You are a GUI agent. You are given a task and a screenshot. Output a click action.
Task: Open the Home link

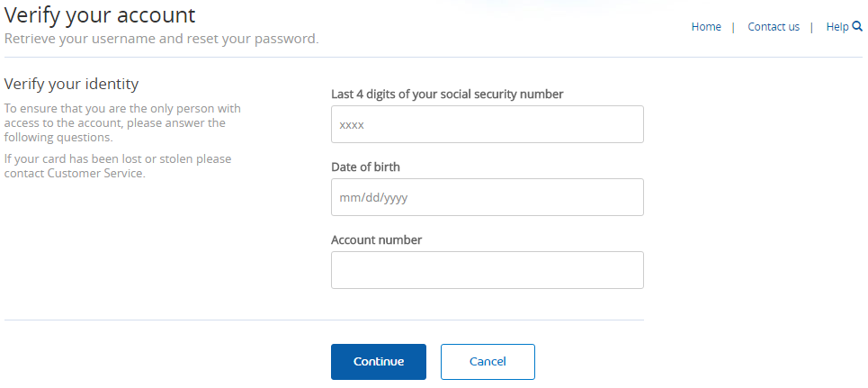coord(706,27)
